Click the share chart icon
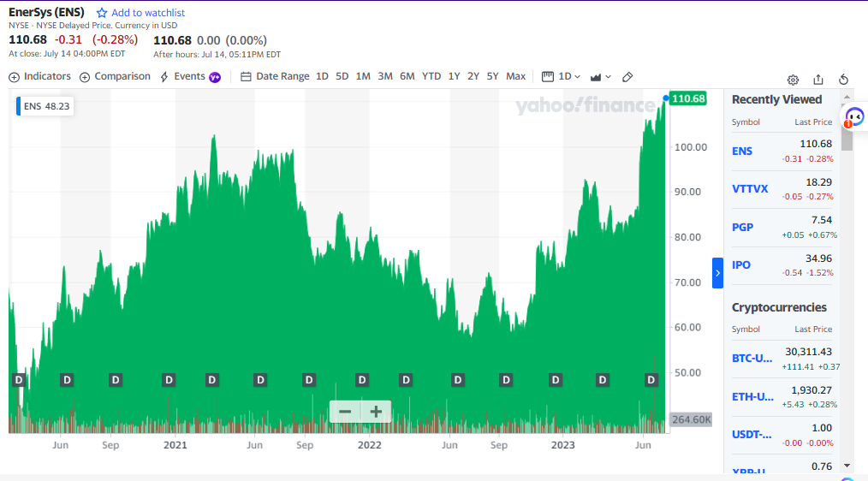The height and width of the screenshot is (481, 868). (818, 80)
